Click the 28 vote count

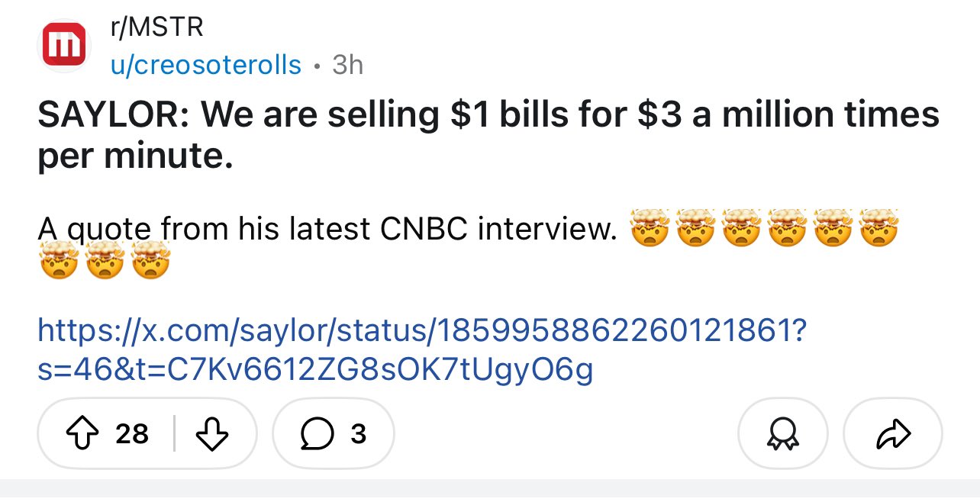click(131, 434)
